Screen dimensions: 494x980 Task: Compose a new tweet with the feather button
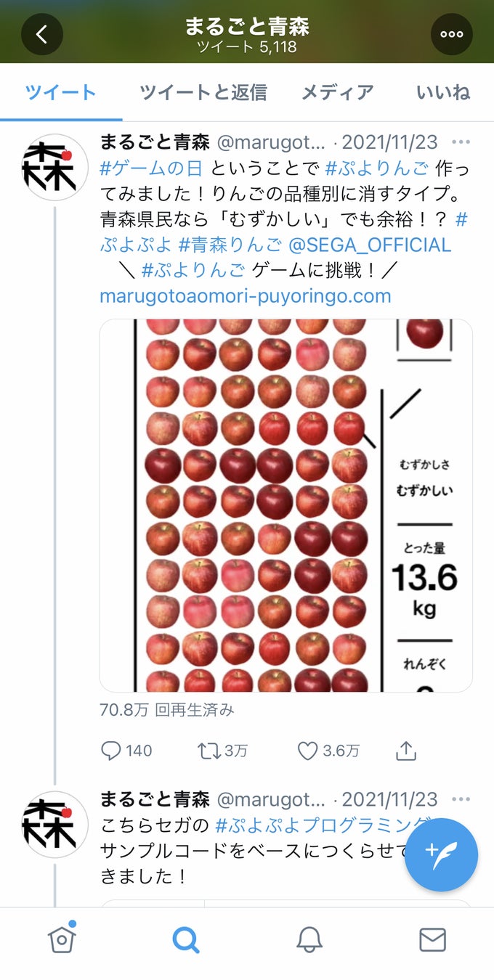(441, 855)
